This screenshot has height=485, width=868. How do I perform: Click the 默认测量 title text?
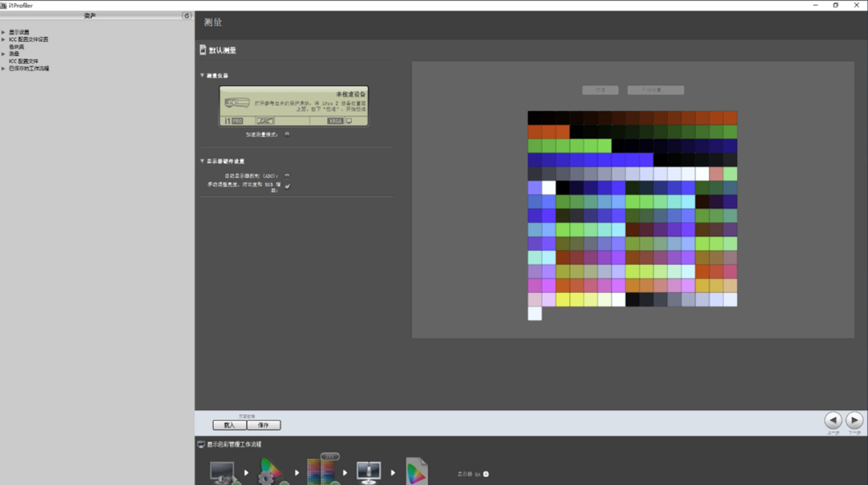[x=222, y=51]
